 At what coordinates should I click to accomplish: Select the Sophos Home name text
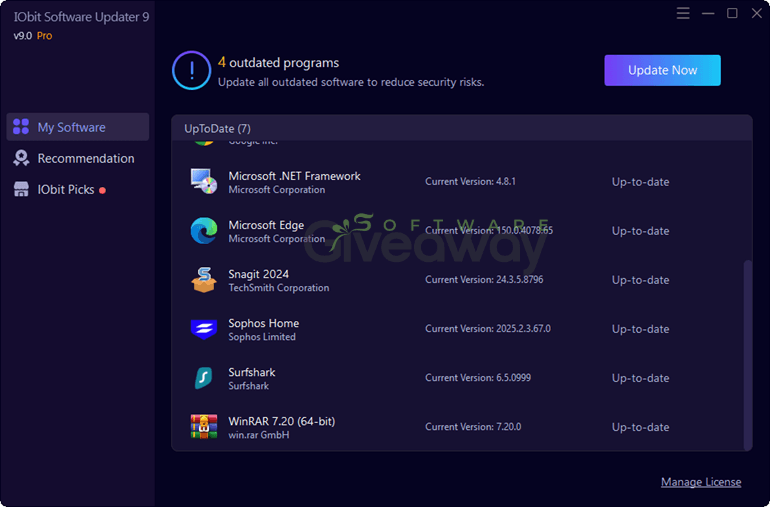(x=263, y=323)
